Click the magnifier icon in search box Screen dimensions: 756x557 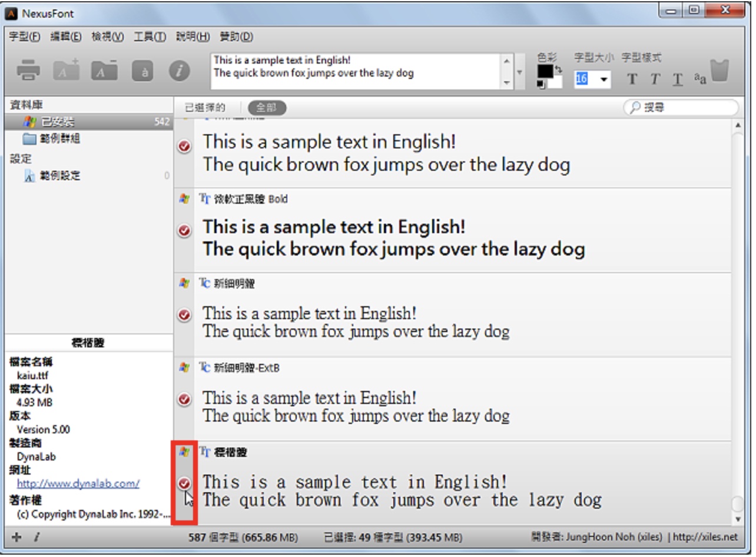click(x=635, y=108)
